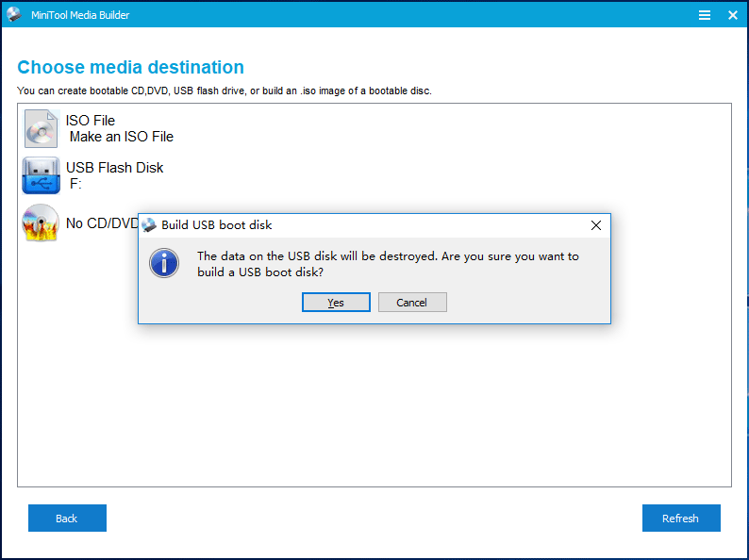
Task: Go Back to the previous step
Action: [67, 518]
